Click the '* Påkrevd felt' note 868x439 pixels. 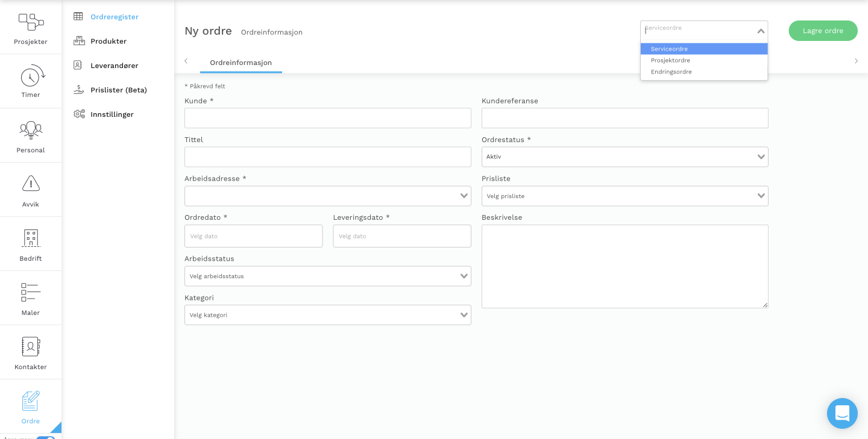(x=205, y=86)
